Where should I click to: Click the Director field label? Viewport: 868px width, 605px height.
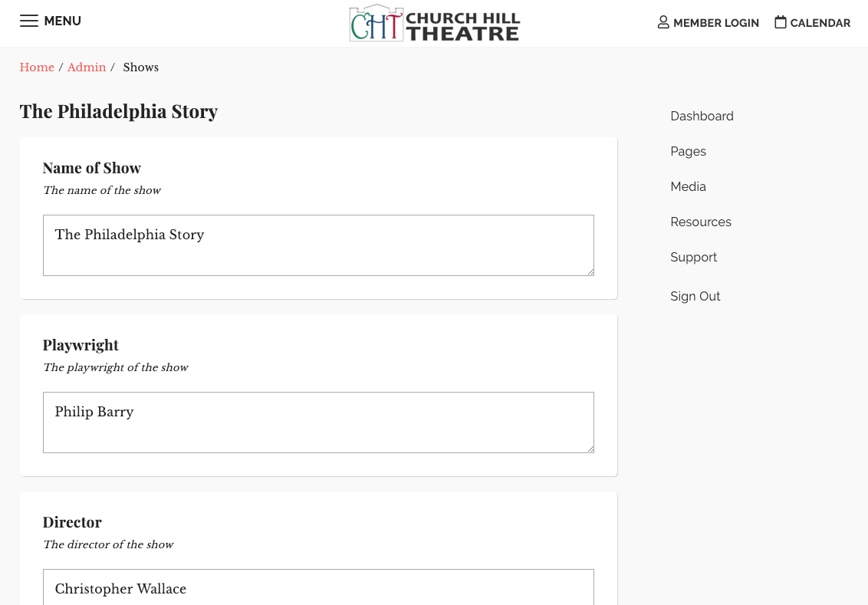point(72,522)
